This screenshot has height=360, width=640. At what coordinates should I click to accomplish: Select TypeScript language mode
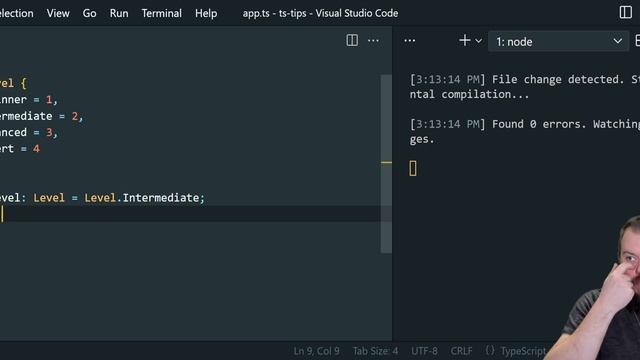pyautogui.click(x=523, y=351)
